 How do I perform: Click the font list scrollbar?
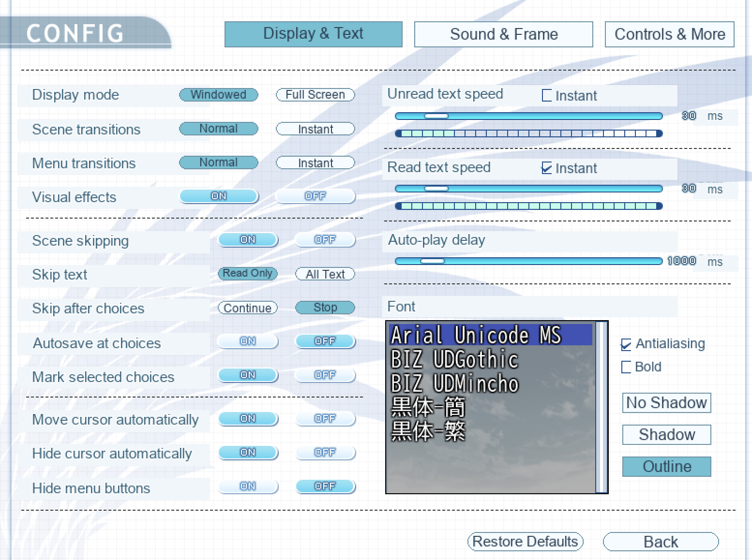tap(601, 407)
